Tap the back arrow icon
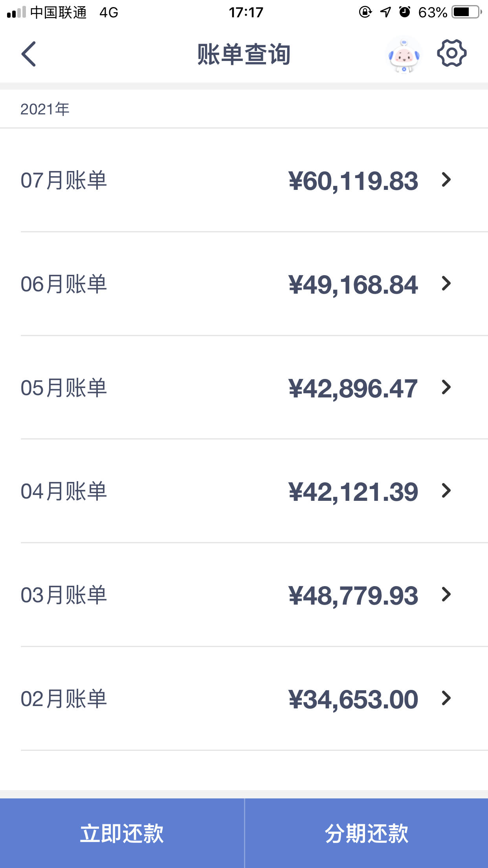Viewport: 488px width, 868px height. (x=29, y=54)
